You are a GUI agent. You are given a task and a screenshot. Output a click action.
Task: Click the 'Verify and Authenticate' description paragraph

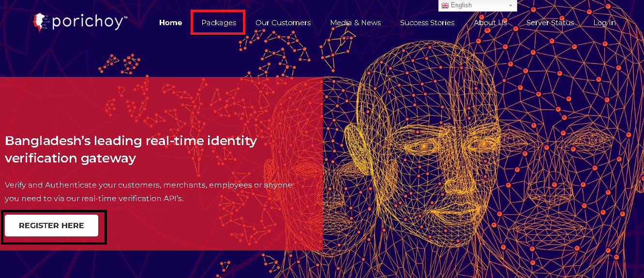(148, 191)
